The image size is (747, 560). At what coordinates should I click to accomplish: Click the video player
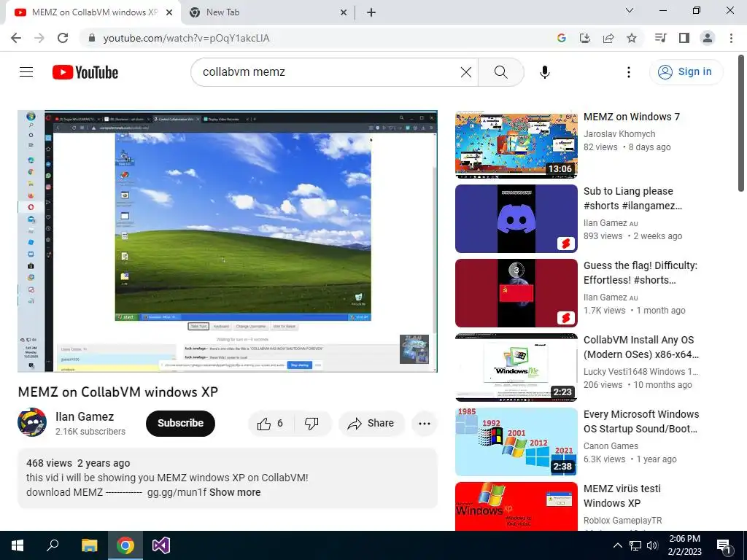[228, 241]
